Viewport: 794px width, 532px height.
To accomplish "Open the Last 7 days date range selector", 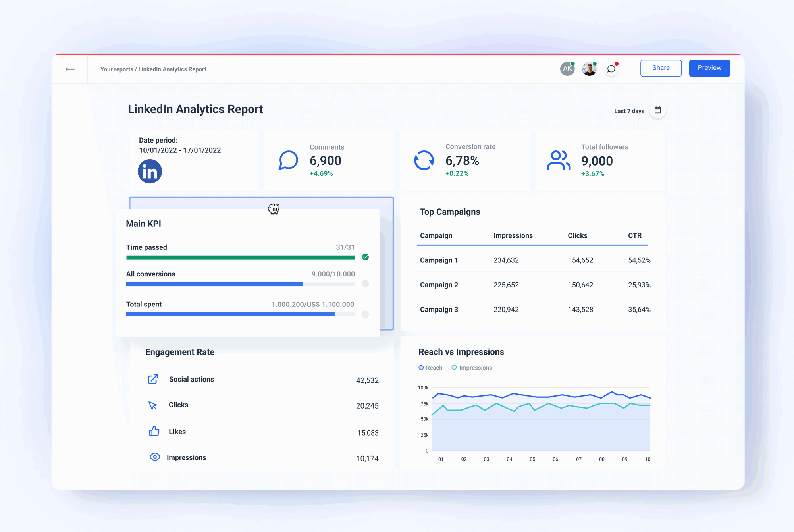I will [x=629, y=111].
